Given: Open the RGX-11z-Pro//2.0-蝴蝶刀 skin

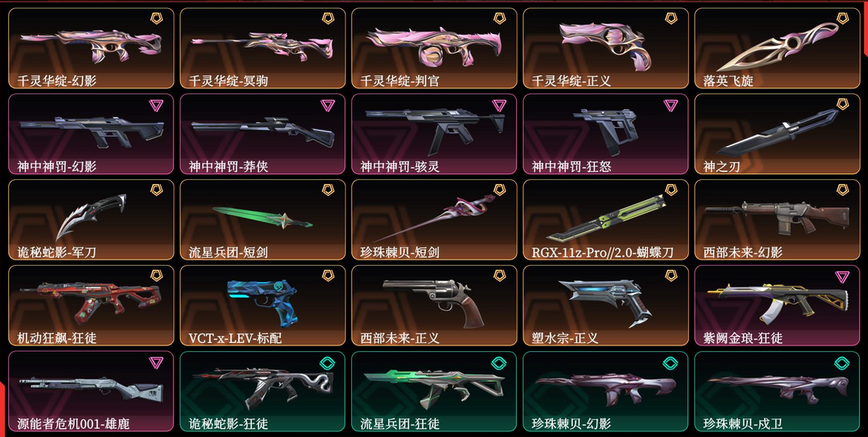Looking at the screenshot, I should point(606,219).
